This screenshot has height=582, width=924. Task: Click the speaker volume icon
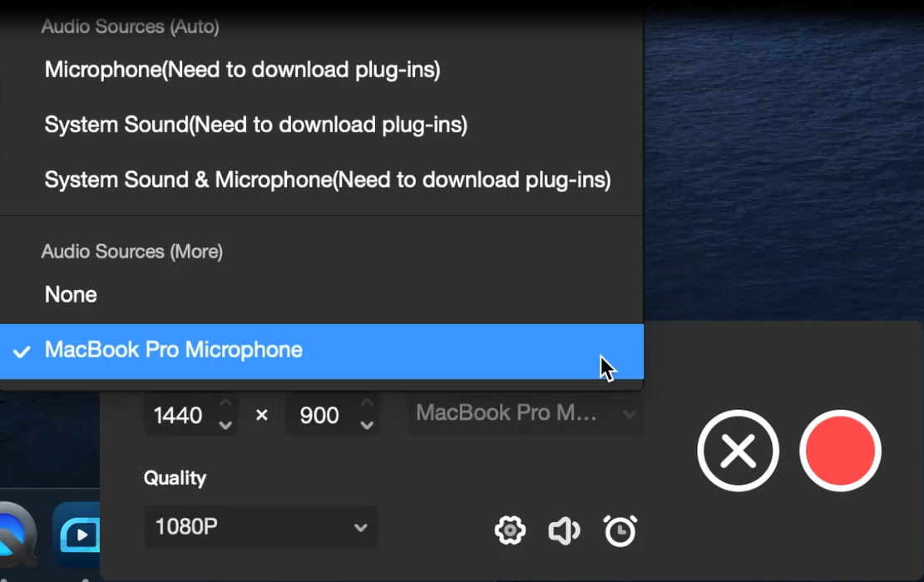(564, 530)
